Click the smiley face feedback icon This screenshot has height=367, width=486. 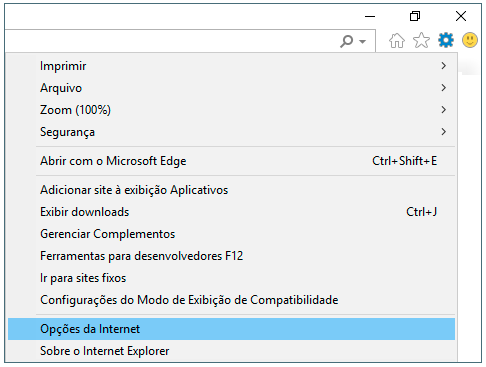coord(470,40)
